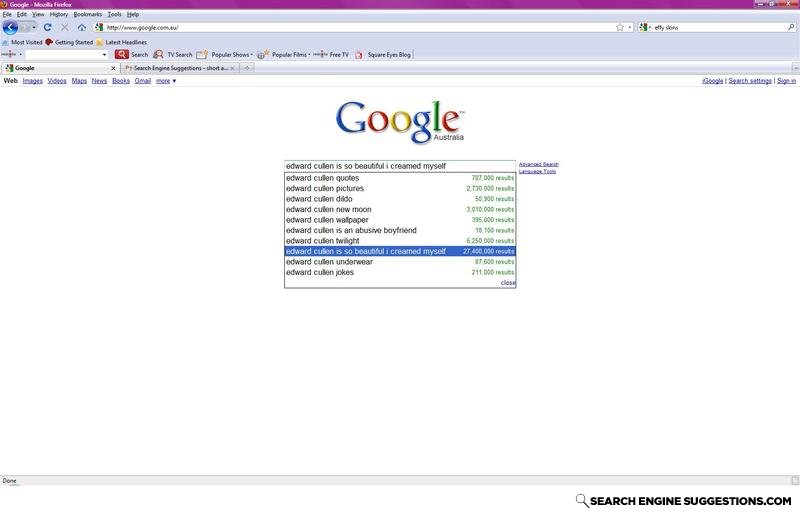Screen dimensions: 800x512
Task: Close the suggestions list via close link
Action: [508, 283]
